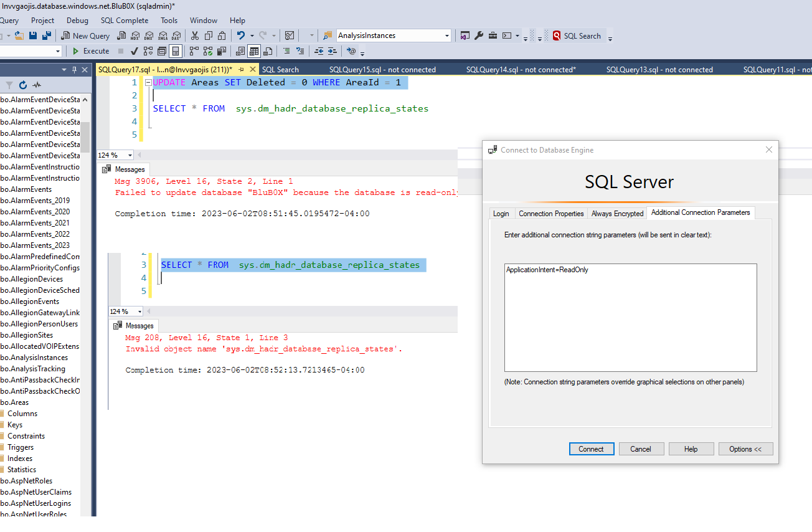Click Activity Monitor icon in Object Explorer
The width and height of the screenshot is (812, 532).
pyautogui.click(x=37, y=85)
